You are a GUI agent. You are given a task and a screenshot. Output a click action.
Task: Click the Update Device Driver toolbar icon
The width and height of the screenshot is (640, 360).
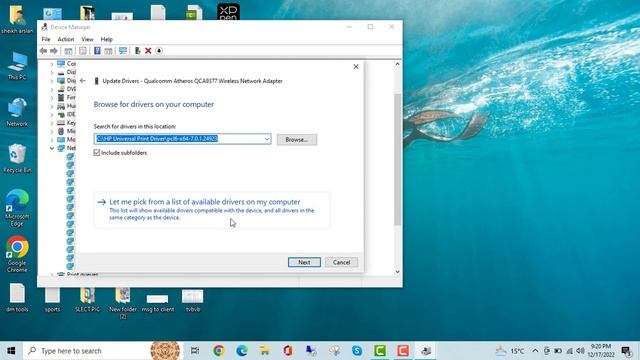138,51
